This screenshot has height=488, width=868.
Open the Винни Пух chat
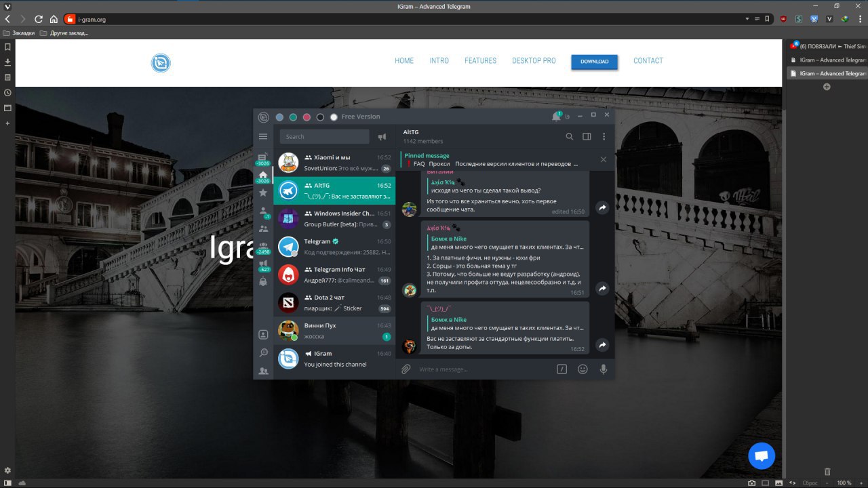point(334,331)
